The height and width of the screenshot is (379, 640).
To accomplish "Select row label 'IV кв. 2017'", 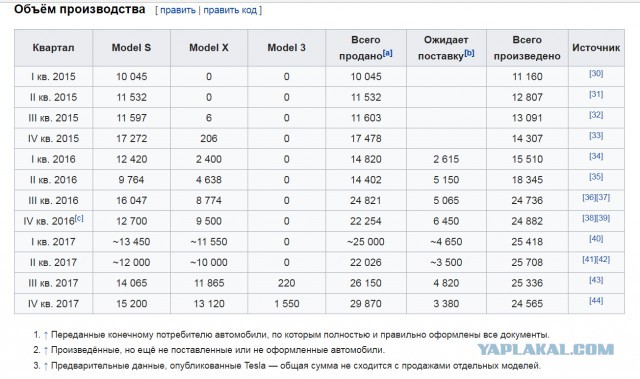I will pos(53,304).
